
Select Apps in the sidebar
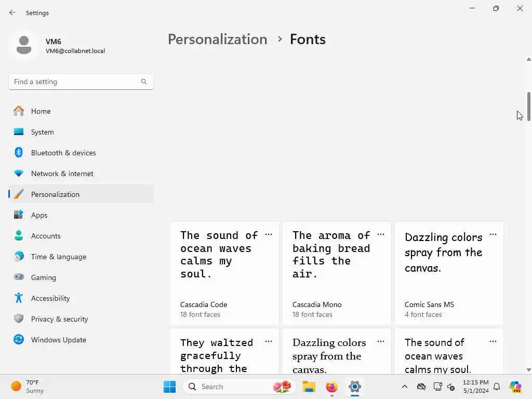(81, 215)
